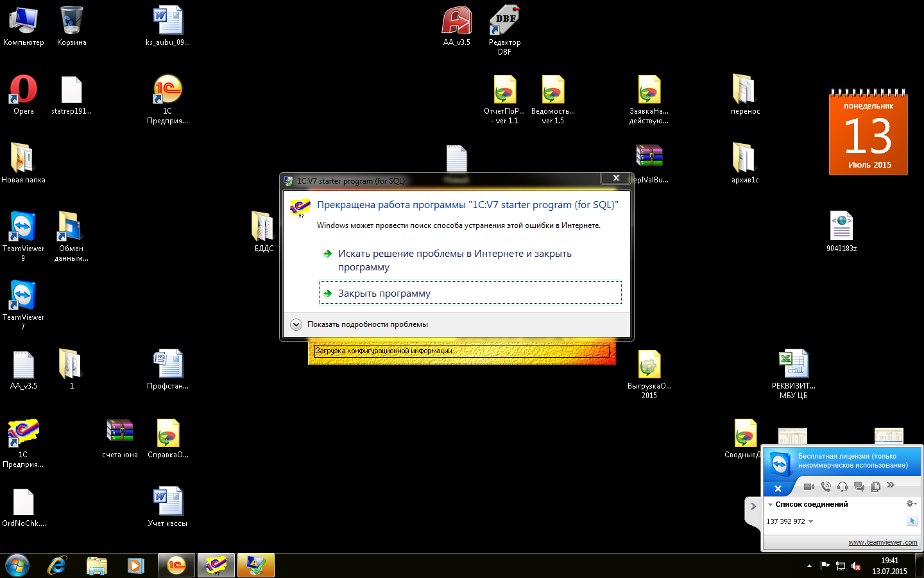The width and height of the screenshot is (924, 578).
Task: Open the TeamViewer gear settings dropdown
Action: pos(911,504)
